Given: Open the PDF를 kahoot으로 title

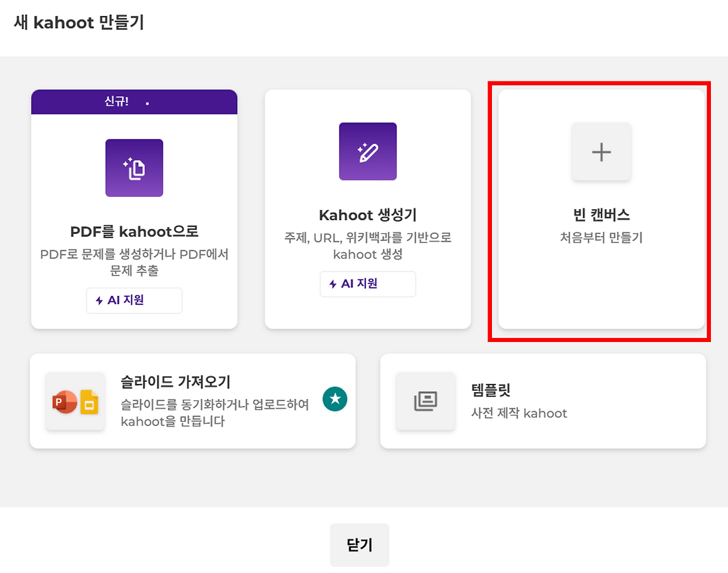Looking at the screenshot, I should coord(134,232).
